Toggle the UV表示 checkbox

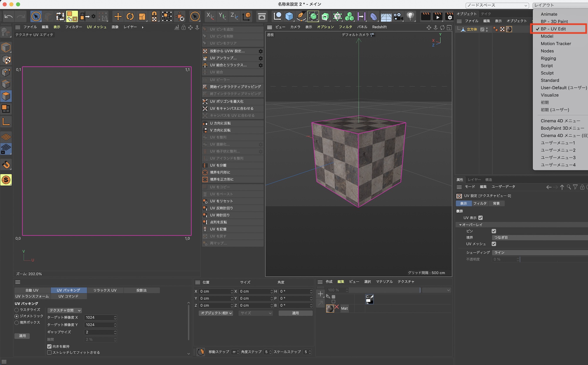480,218
